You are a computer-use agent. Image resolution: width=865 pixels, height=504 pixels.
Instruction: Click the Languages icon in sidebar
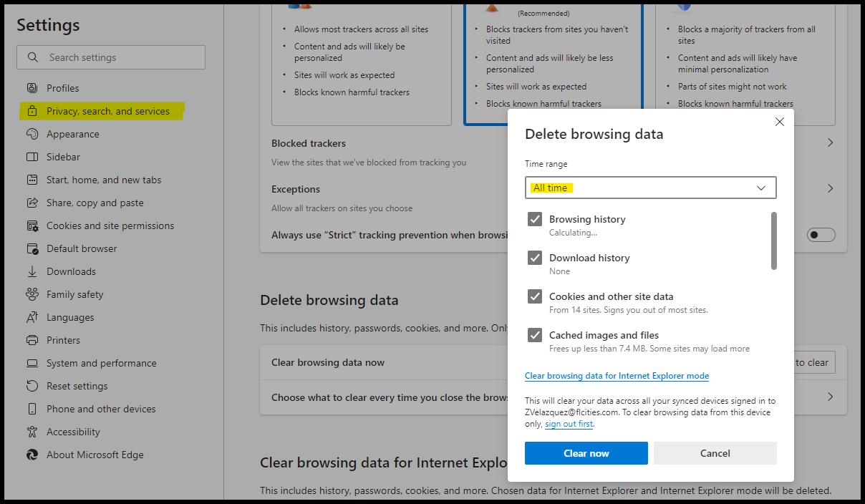[x=32, y=317]
